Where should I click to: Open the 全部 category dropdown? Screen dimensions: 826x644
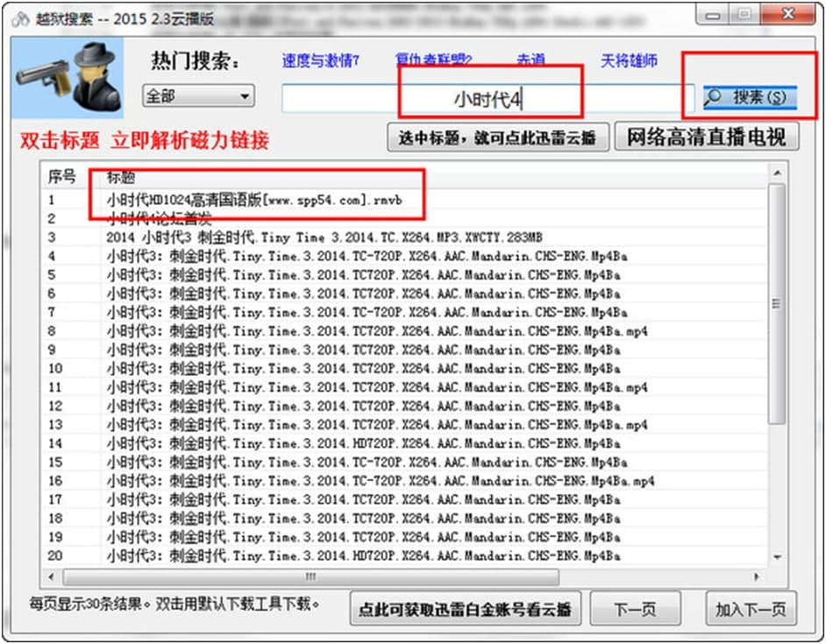pos(197,97)
